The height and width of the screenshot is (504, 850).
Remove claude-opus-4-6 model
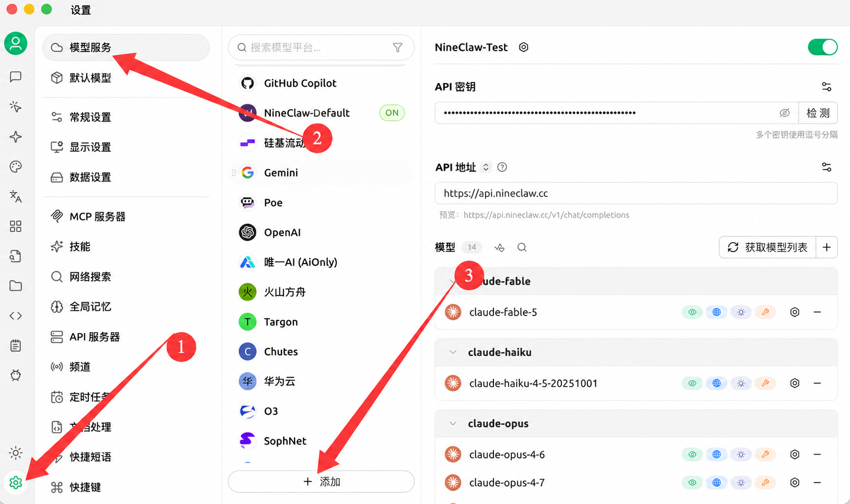tap(817, 454)
